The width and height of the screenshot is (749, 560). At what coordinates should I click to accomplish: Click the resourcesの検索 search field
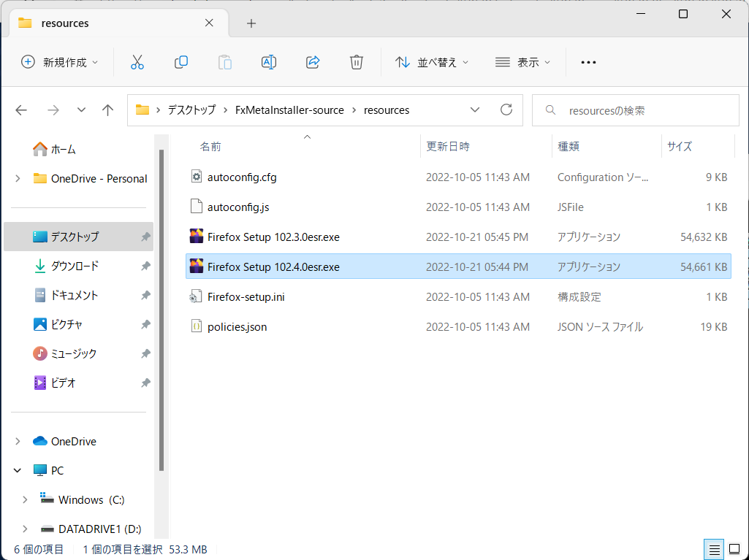pyautogui.click(x=635, y=110)
